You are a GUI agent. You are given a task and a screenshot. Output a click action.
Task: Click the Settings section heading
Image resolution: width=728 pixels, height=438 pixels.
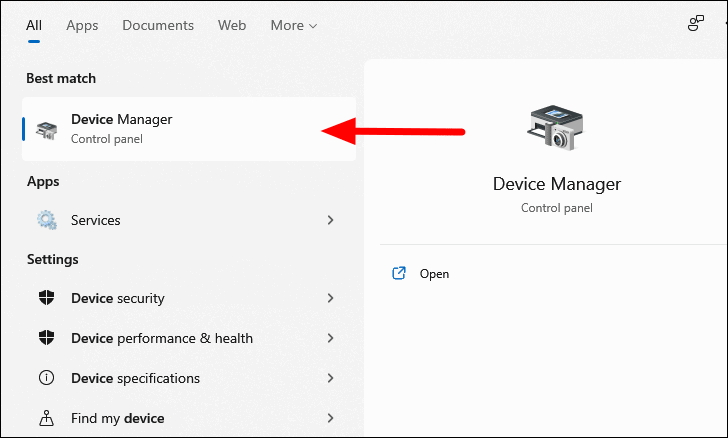[x=52, y=259]
